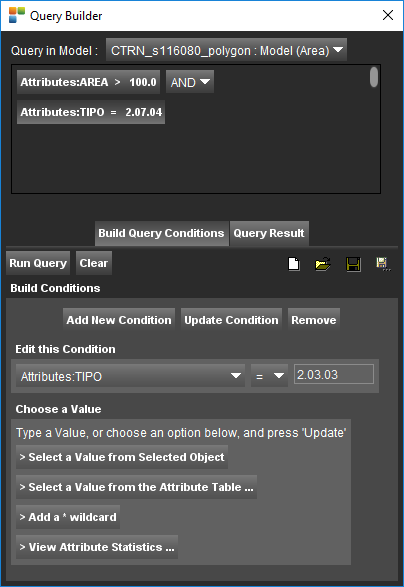
Task: Click the Query Builder app logo icon
Action: 16,15
